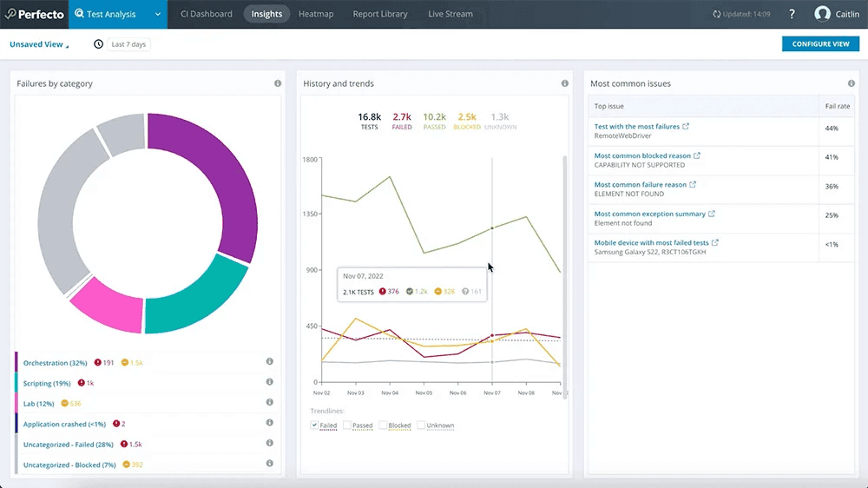Open Caitlin's user profile avatar
Image resolution: width=868 pixels, height=488 pixels.
[x=822, y=14]
